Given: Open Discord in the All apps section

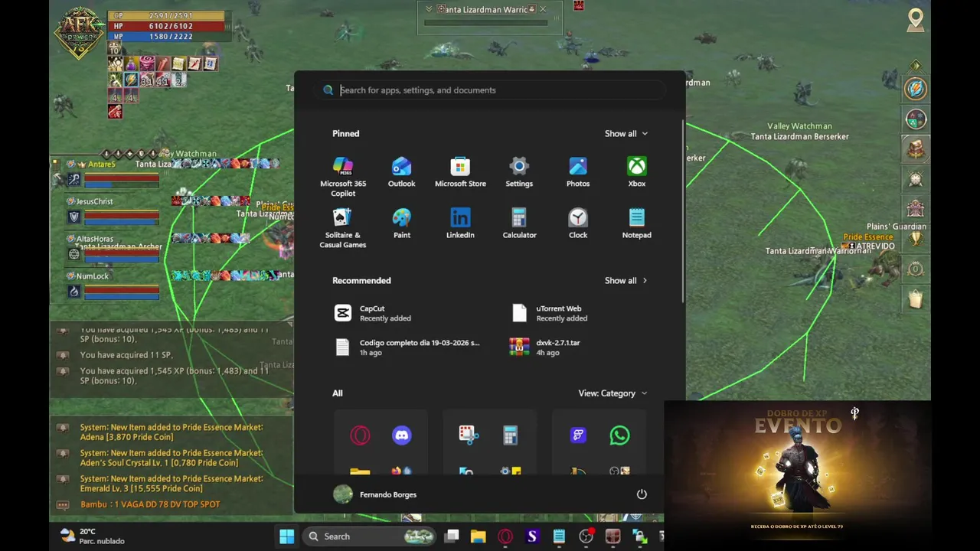Looking at the screenshot, I should point(401,435).
